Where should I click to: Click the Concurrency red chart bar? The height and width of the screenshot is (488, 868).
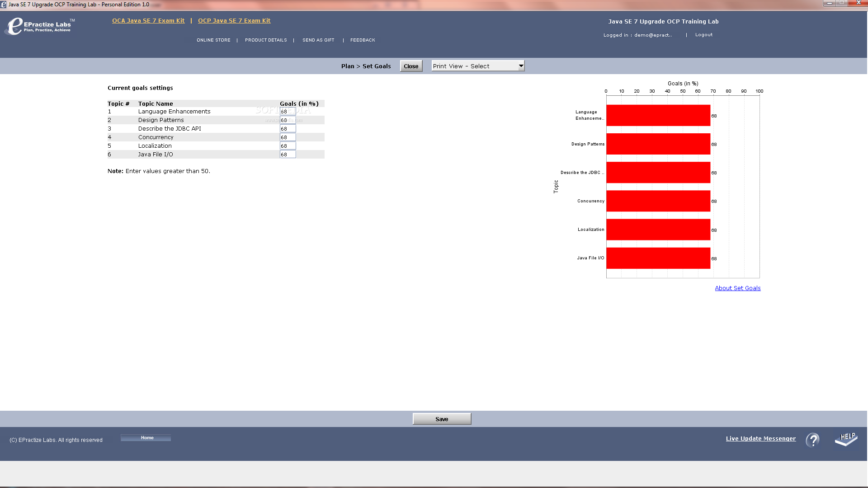658,201
